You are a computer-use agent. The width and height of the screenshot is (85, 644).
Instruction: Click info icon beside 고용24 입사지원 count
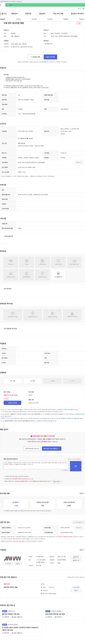[x=74, y=502]
